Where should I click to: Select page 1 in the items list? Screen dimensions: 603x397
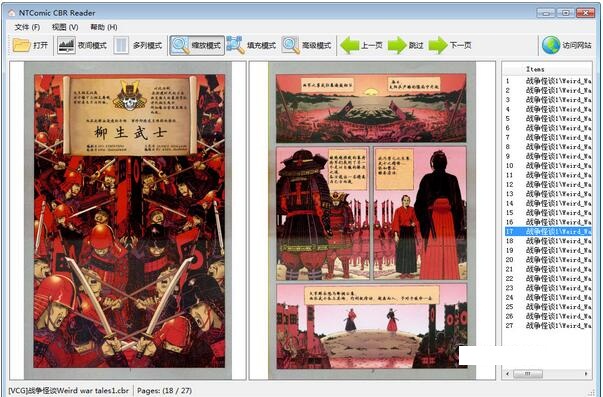(x=548, y=81)
